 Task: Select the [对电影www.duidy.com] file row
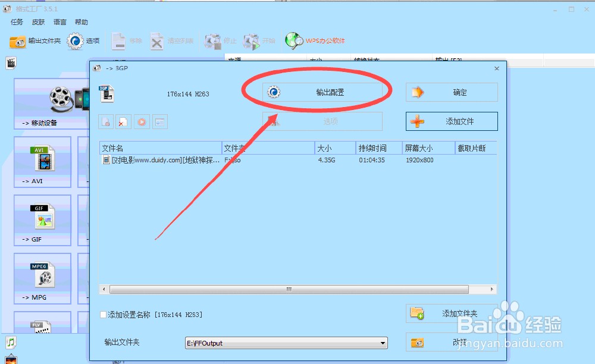(298, 160)
